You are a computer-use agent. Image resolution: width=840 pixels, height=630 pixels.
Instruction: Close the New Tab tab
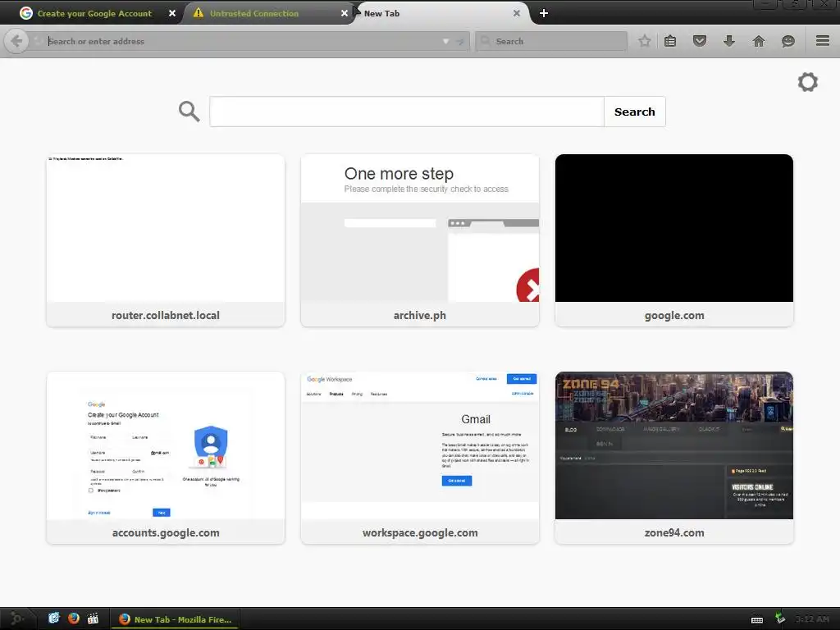[x=517, y=13]
